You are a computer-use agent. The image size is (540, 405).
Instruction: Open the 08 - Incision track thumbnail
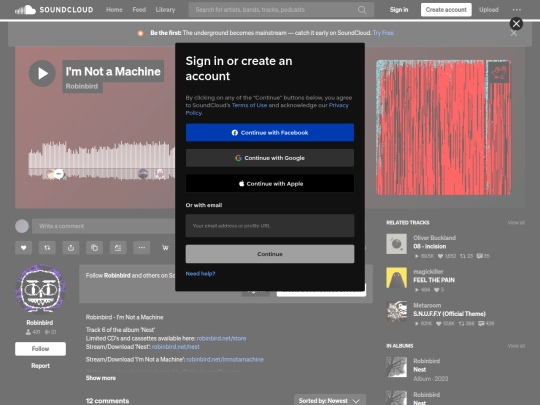pyautogui.click(x=396, y=244)
